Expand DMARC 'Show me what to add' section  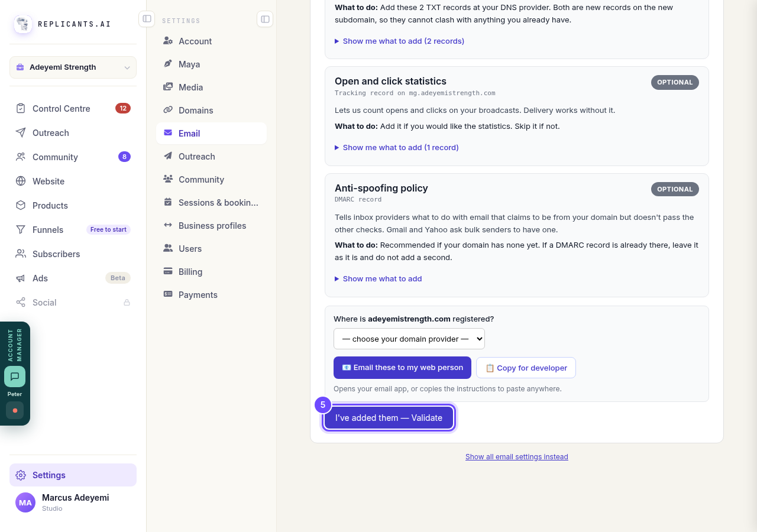378,278
